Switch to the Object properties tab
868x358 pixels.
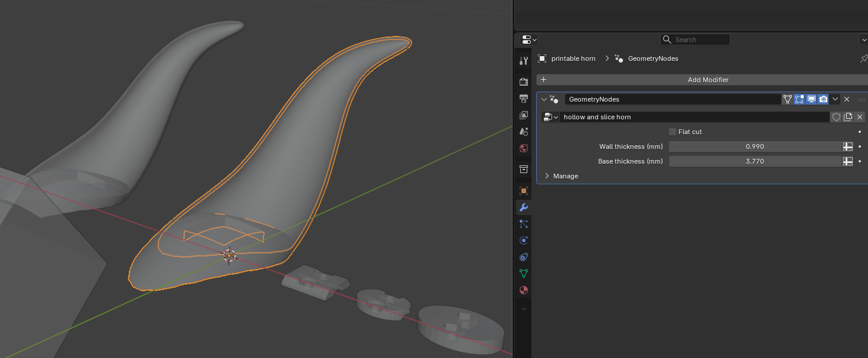point(523,191)
